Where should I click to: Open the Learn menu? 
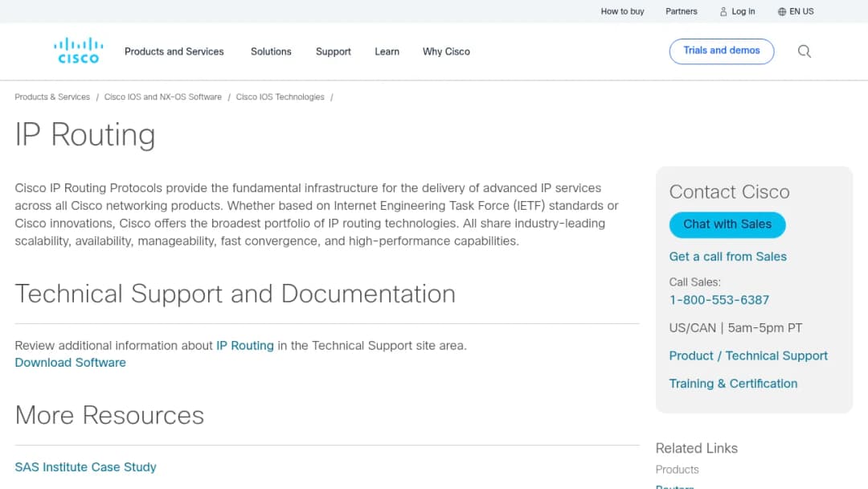point(387,51)
